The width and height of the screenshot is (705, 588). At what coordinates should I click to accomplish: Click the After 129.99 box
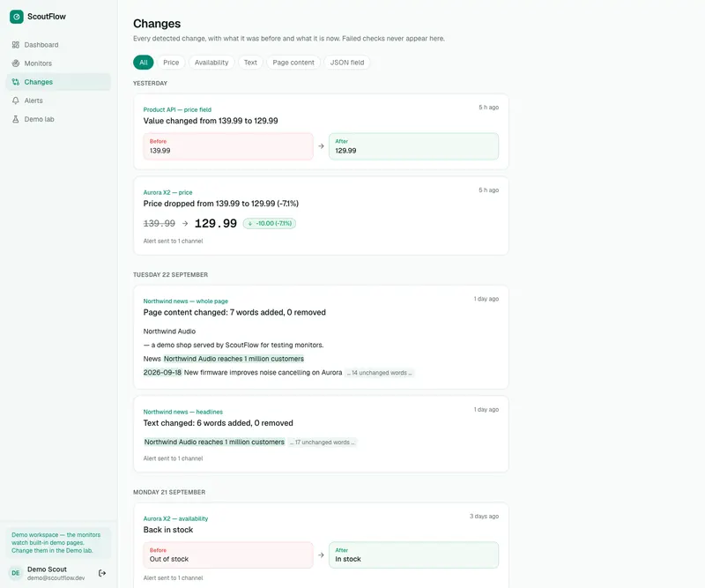(x=413, y=146)
